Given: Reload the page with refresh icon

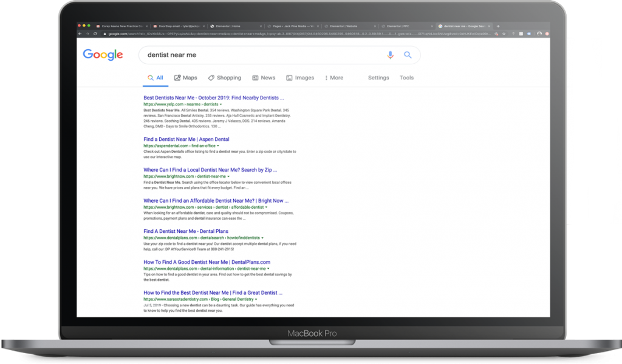Looking at the screenshot, I should (95, 33).
